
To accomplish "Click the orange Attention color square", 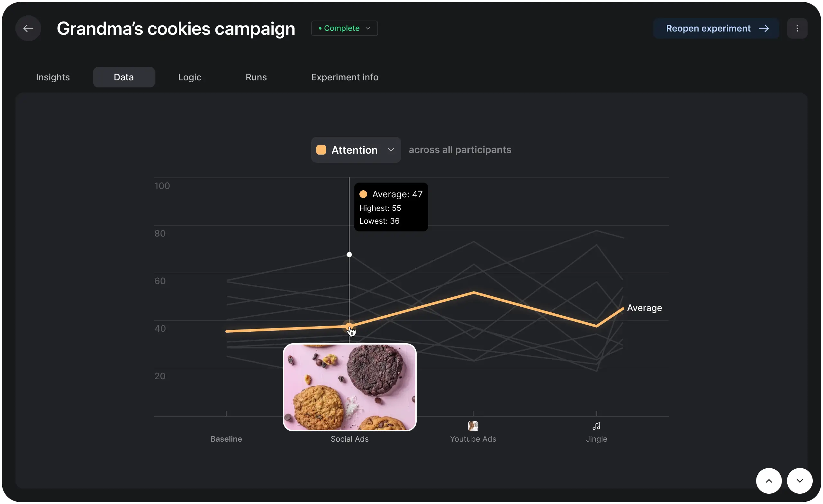I will pos(321,150).
